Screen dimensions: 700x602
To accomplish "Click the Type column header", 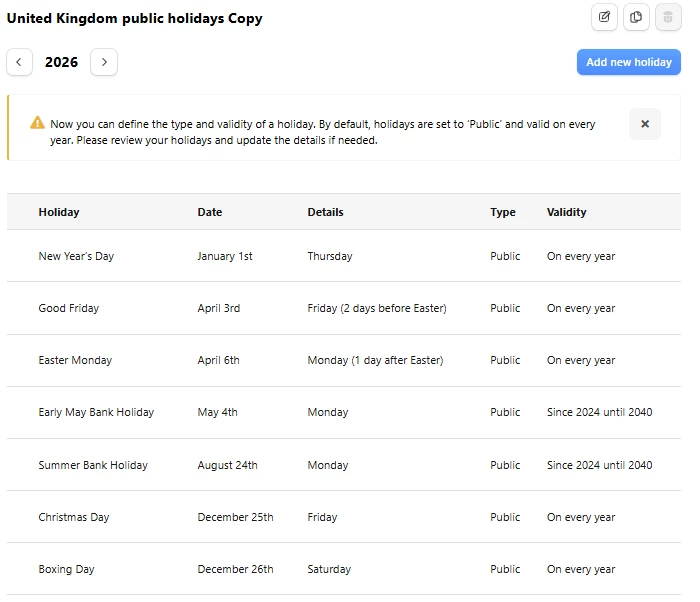I will tap(503, 212).
